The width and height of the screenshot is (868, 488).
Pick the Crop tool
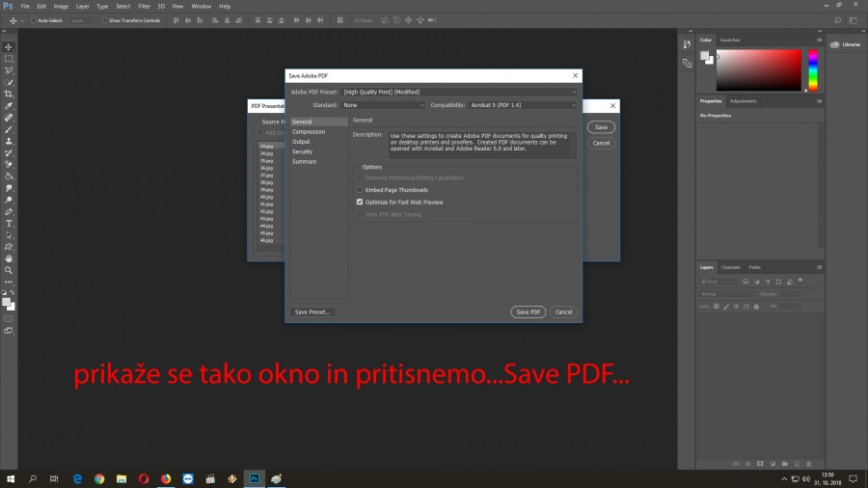coord(9,95)
